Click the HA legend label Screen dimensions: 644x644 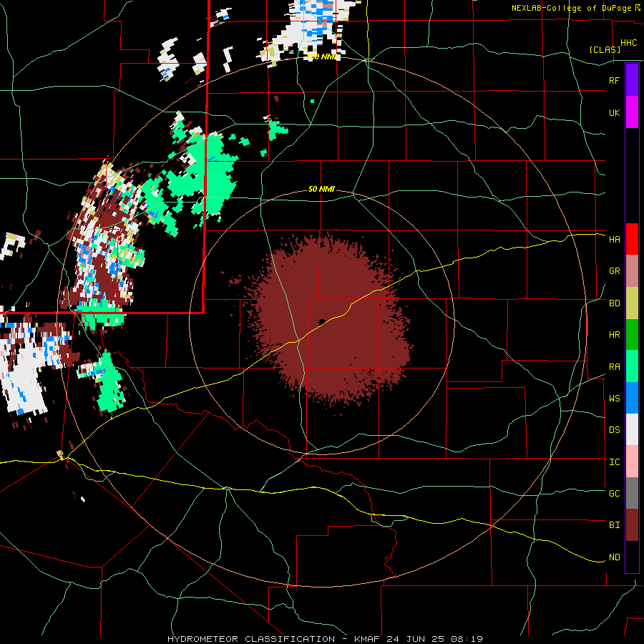point(614,240)
